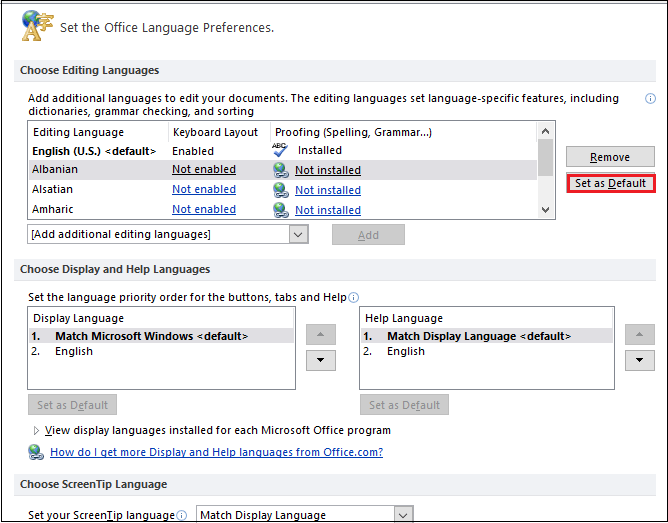This screenshot has width=668, height=523.
Task: Select English (U.S.) <default> editing language row
Action: click(x=282, y=151)
